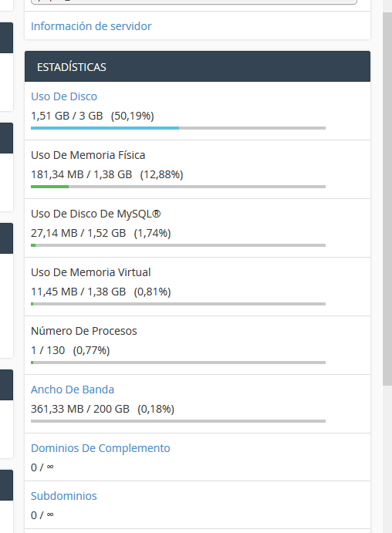Open the Uso De Disco link

[64, 96]
